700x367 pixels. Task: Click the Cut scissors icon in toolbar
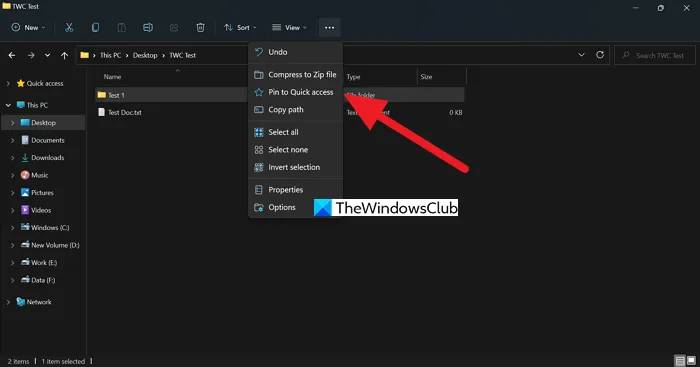[69, 28]
